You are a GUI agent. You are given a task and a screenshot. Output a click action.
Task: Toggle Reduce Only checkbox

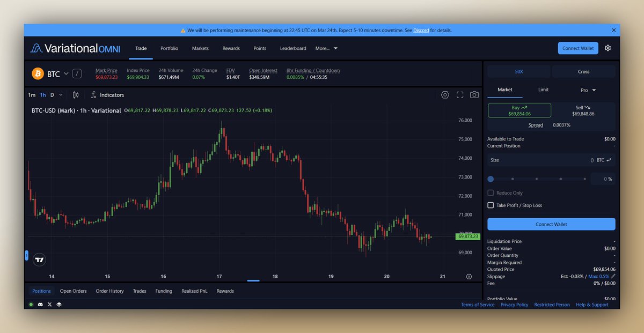[x=491, y=193]
